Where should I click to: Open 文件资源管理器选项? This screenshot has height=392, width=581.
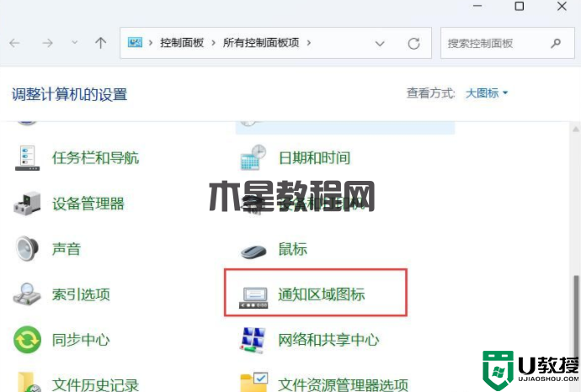[343, 385]
